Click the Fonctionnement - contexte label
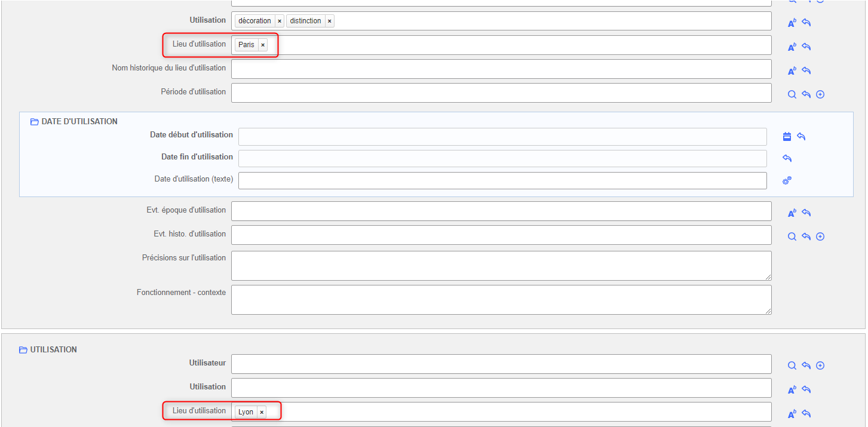Image resolution: width=868 pixels, height=427 pixels. [x=181, y=293]
